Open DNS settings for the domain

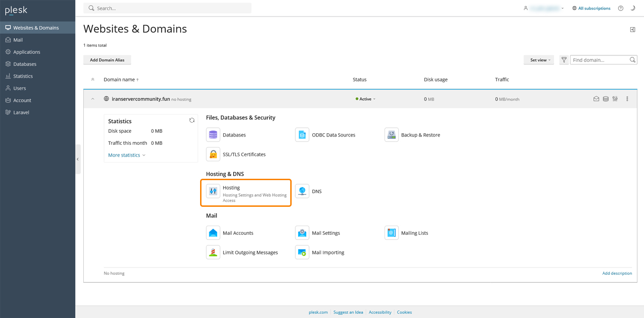[x=317, y=191]
